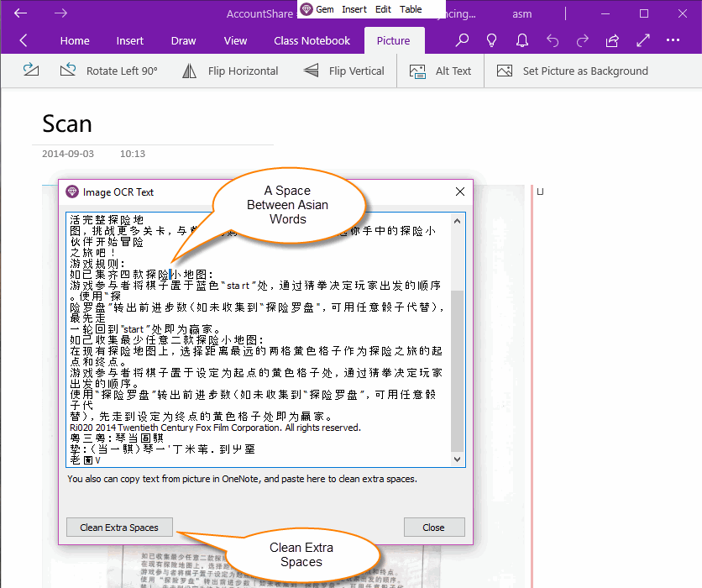Switch to the Draw ribbon tab
The image size is (702, 588).
[x=184, y=41]
